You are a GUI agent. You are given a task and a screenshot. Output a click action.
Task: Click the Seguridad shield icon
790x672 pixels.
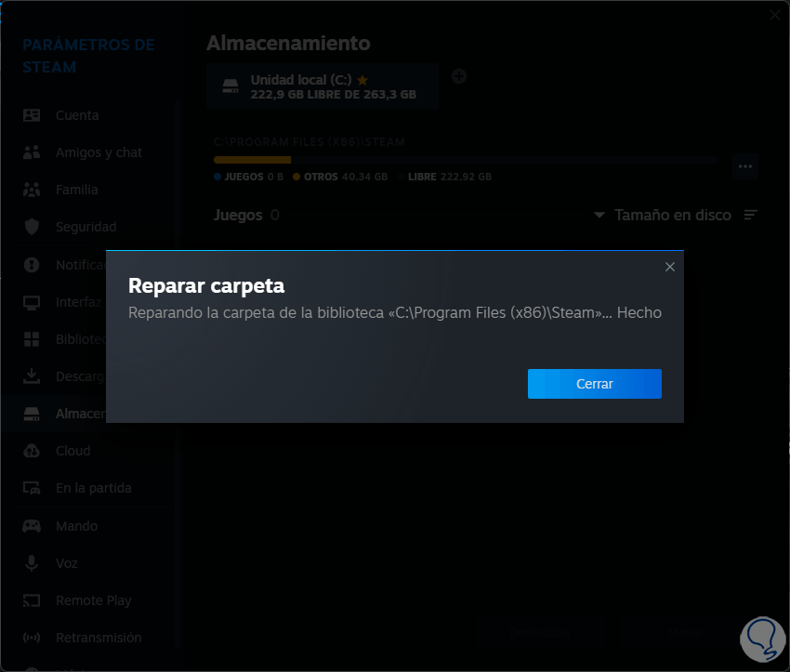(32, 227)
